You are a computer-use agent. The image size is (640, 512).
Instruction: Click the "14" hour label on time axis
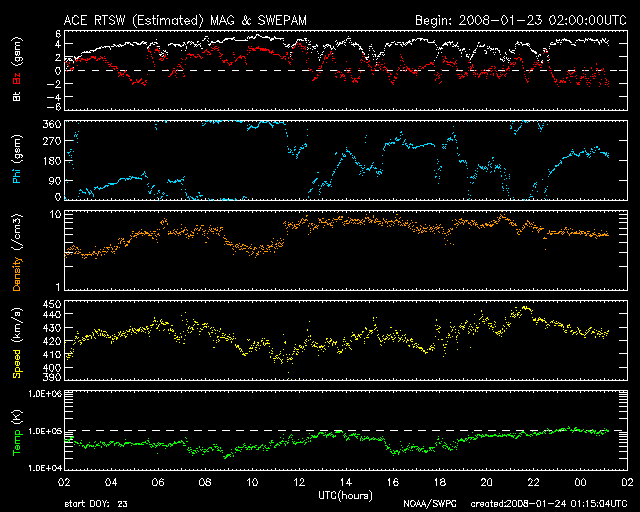coord(346,482)
